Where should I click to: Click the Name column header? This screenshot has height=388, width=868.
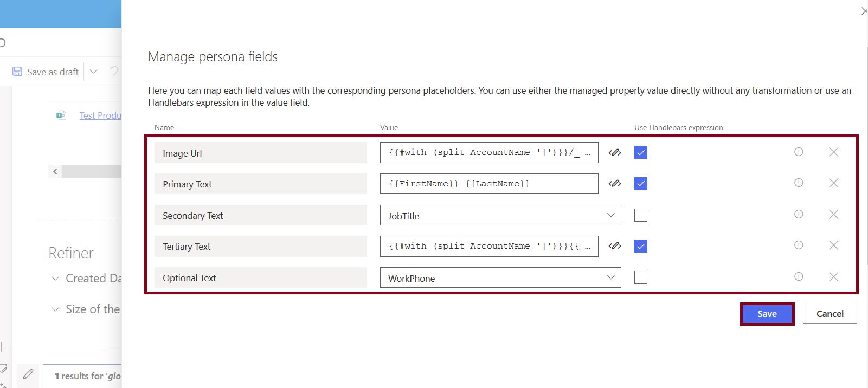164,127
